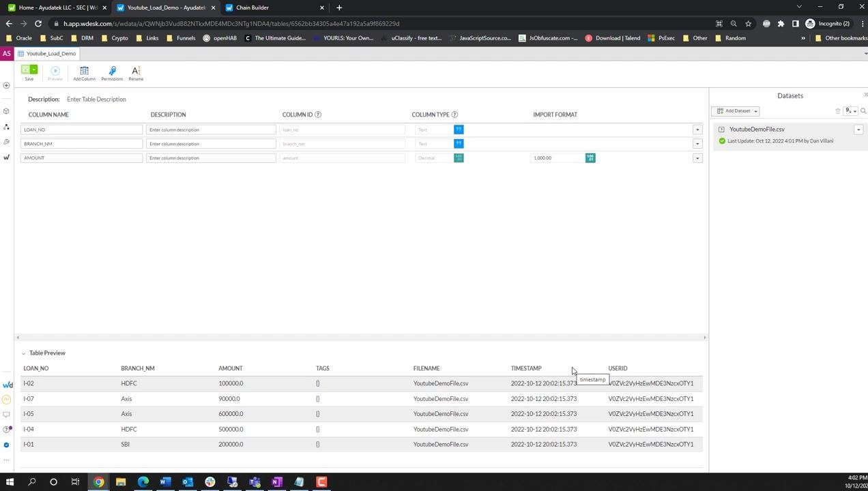Open OneNote from the taskbar
The height and width of the screenshot is (491, 868).
tap(276, 482)
